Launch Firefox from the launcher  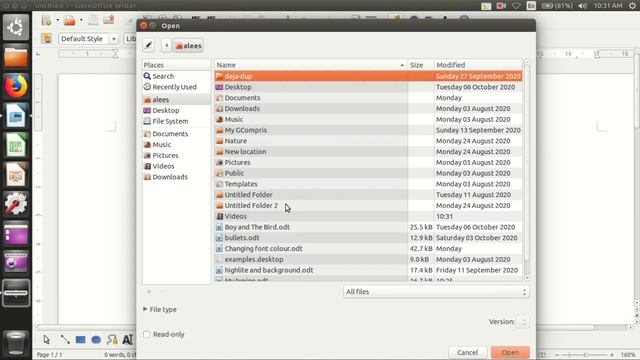16,86
